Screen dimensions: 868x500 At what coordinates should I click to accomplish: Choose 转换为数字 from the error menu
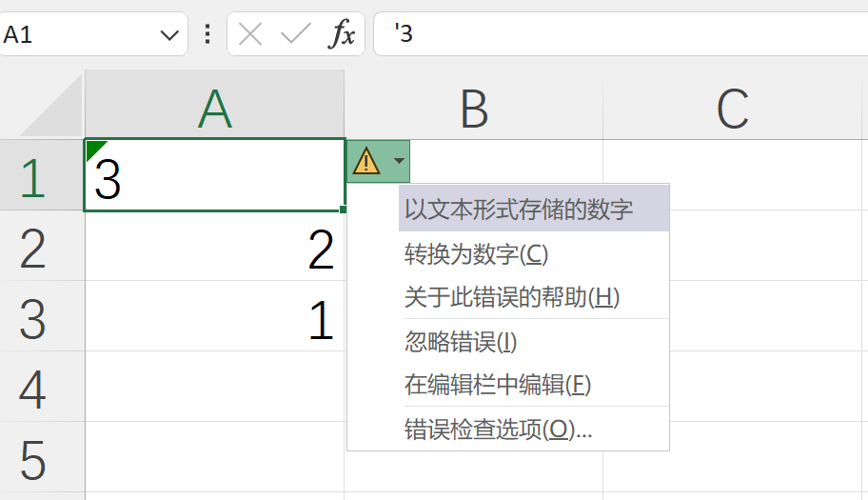(x=477, y=254)
